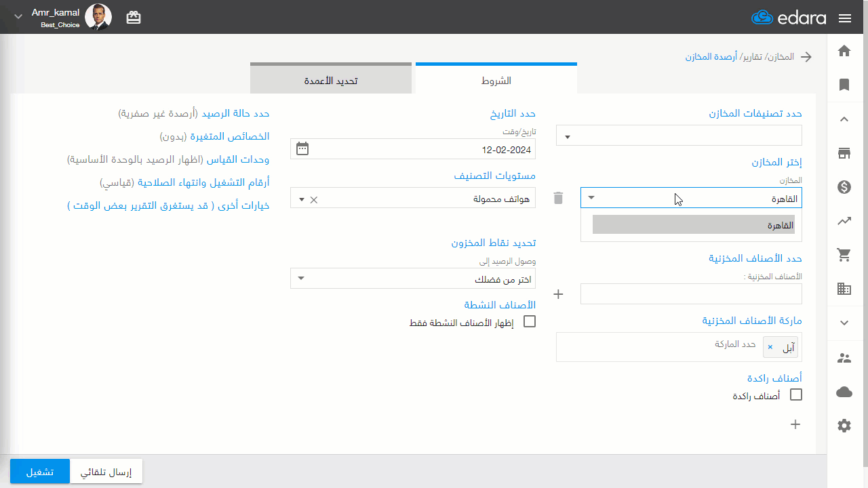Expand the user account chevron
868x488 pixels.
coord(18,16)
